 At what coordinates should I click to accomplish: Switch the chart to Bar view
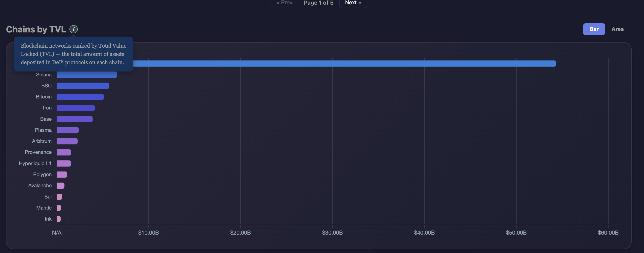(594, 29)
